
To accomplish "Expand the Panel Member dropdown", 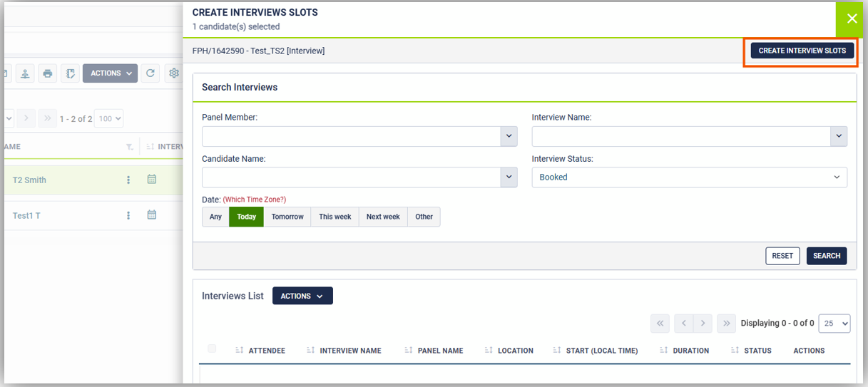I will click(x=508, y=136).
